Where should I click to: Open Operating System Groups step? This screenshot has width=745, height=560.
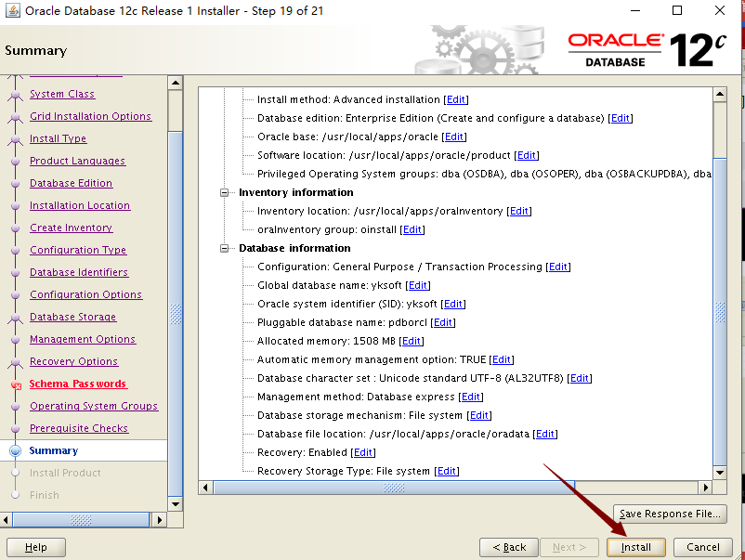tap(94, 407)
